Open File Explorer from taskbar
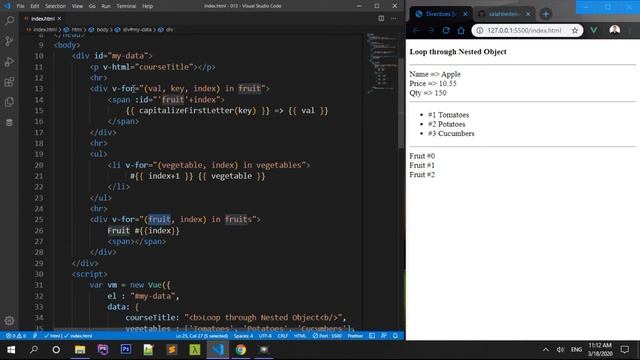 [x=80, y=350]
